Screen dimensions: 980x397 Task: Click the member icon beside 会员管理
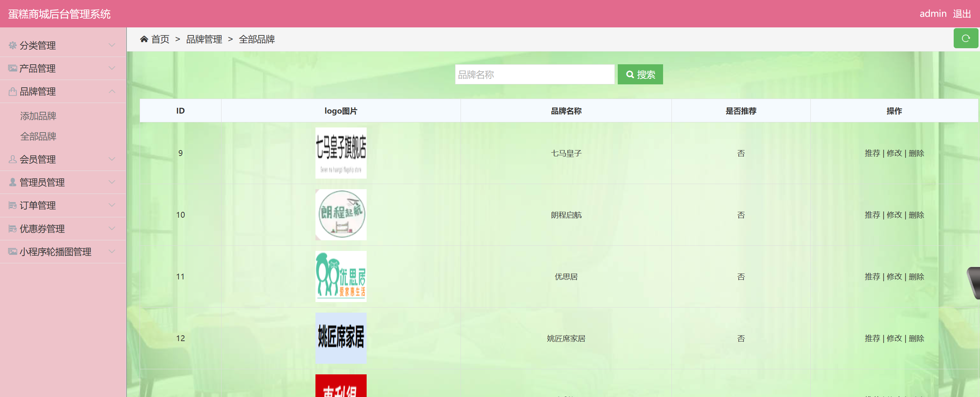[12, 159]
